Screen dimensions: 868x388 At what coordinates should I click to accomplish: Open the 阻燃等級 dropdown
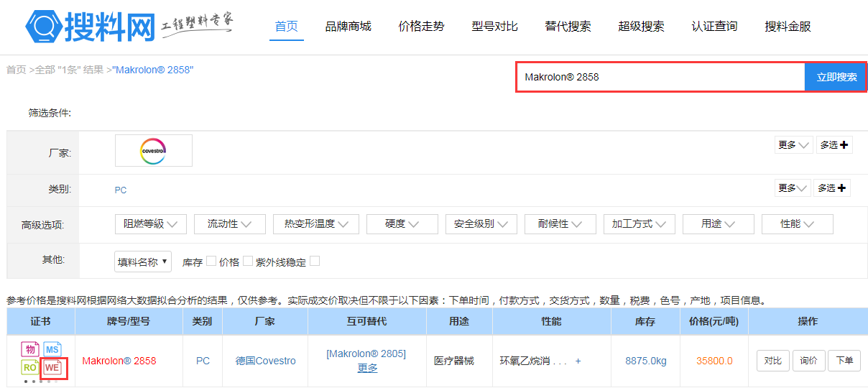151,224
